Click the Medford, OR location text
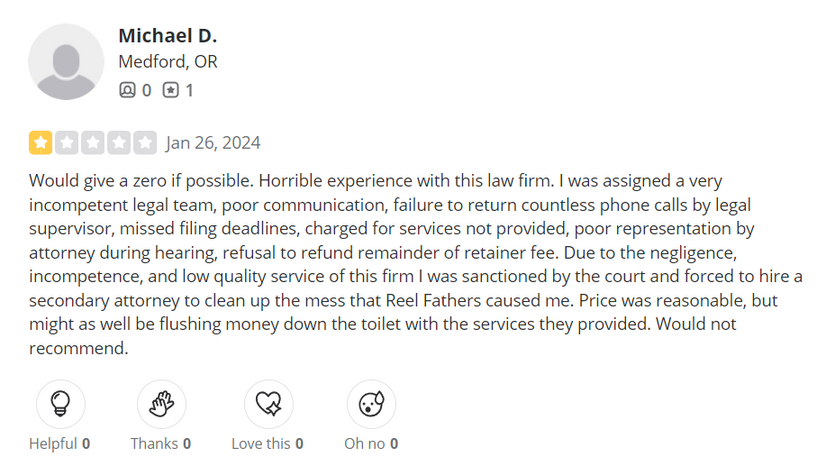The image size is (826, 475). (168, 62)
